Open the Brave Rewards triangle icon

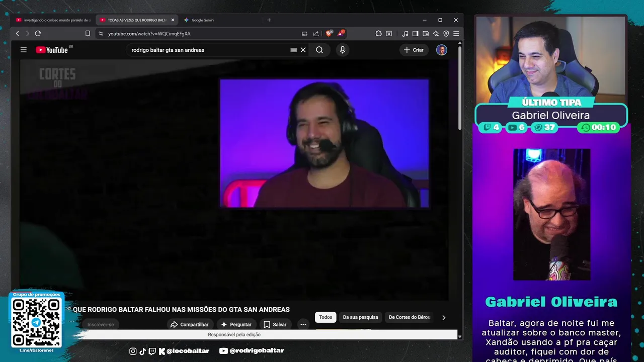[342, 34]
